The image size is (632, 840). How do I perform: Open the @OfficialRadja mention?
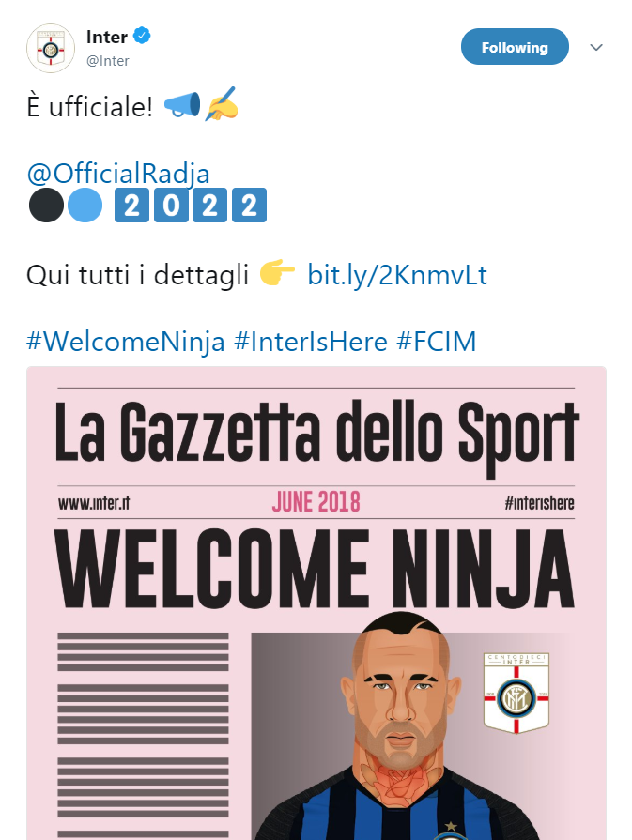(118, 174)
